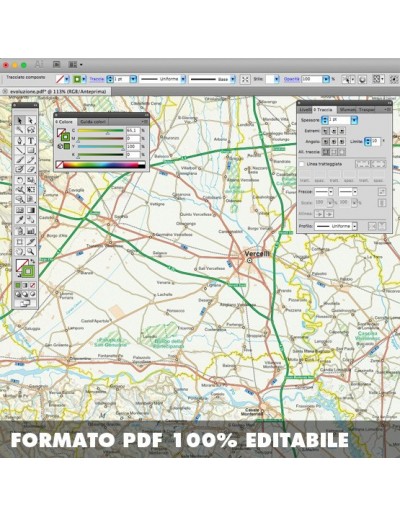Enable the Linea tratteggiata checkbox

coord(301,164)
